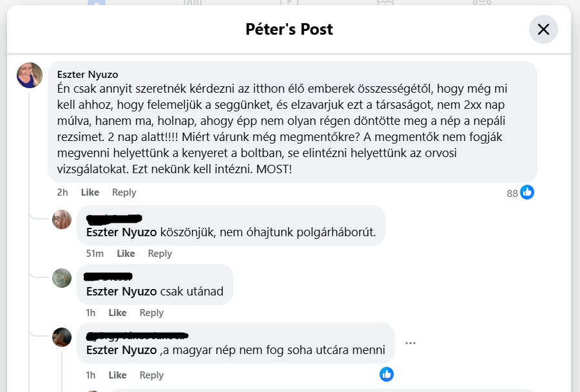Screen dimensions: 580x392
Task: Reply to the 'nem óhajtunk polgárháborút' comment
Action: [160, 254]
